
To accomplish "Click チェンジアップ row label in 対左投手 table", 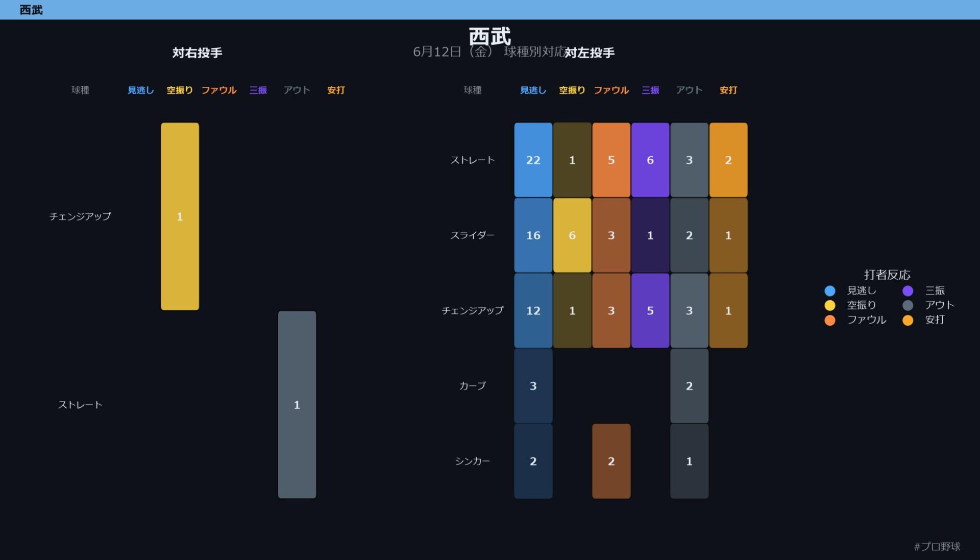I will [472, 310].
